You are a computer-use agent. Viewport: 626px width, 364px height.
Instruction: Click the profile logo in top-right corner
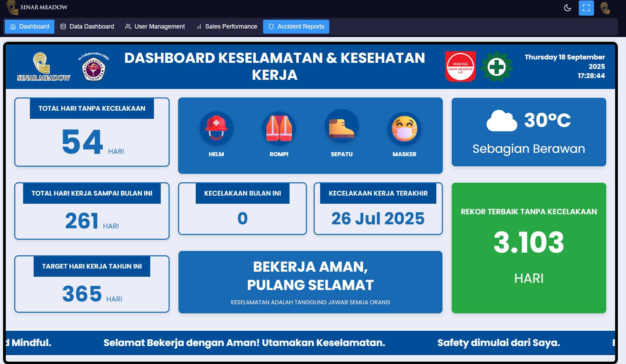605,8
